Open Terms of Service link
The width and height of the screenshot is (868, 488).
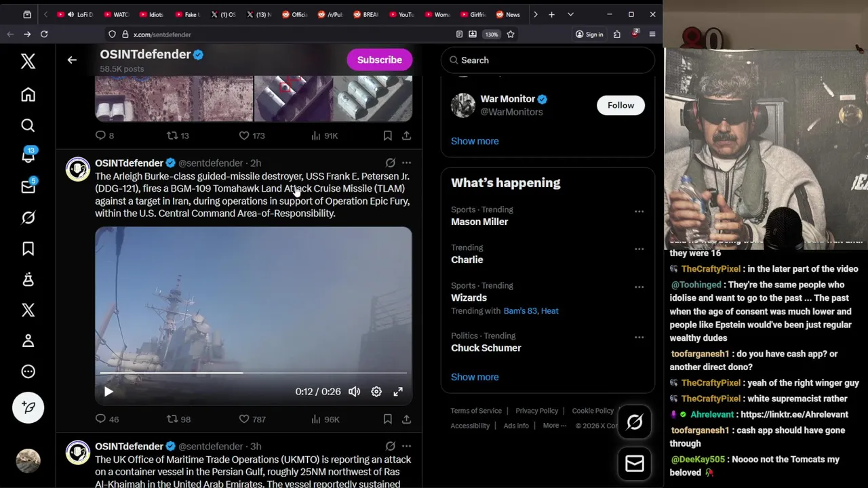pos(476,411)
